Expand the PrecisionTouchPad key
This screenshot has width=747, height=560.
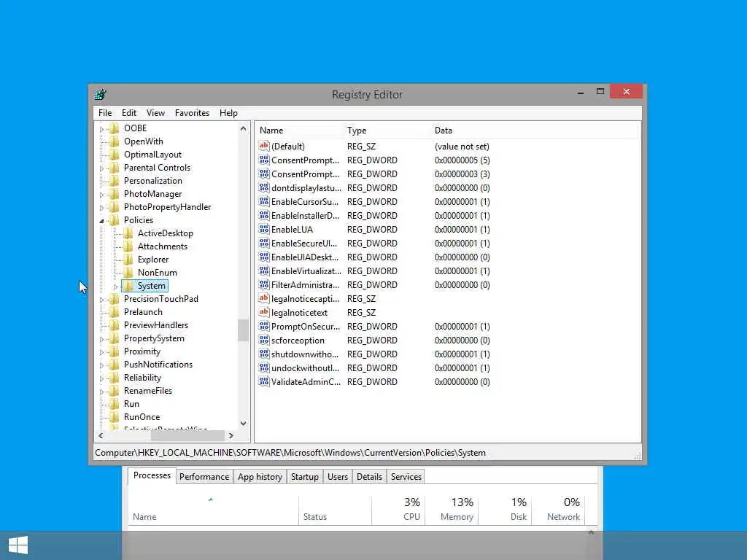point(101,300)
